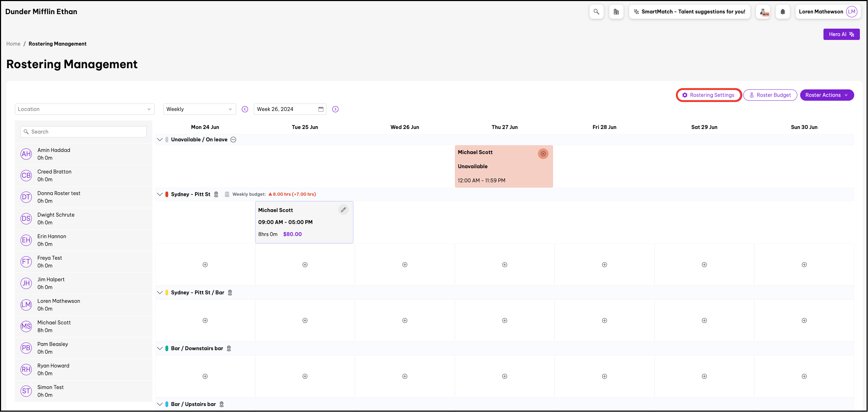The image size is (868, 412).
Task: Open Rostering Settings
Action: pyautogui.click(x=708, y=95)
